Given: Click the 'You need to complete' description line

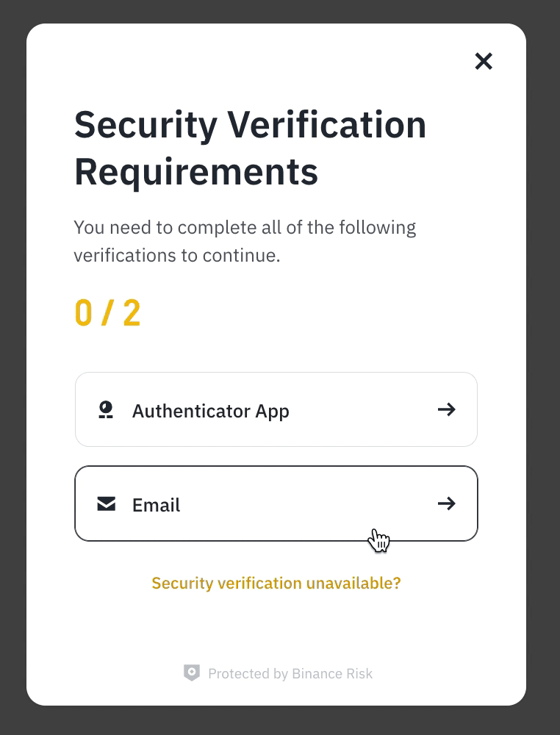Looking at the screenshot, I should 245,227.
